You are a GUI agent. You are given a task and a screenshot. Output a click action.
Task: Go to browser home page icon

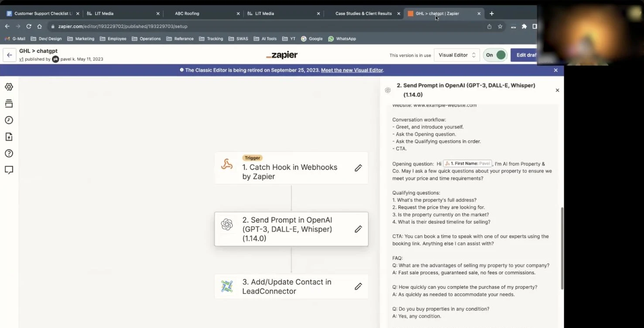tap(39, 26)
